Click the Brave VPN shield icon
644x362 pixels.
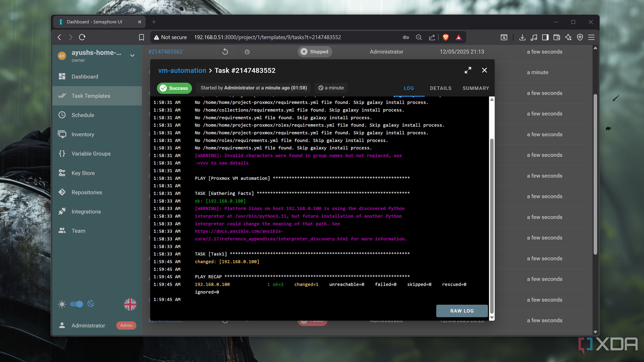[x=580, y=37]
